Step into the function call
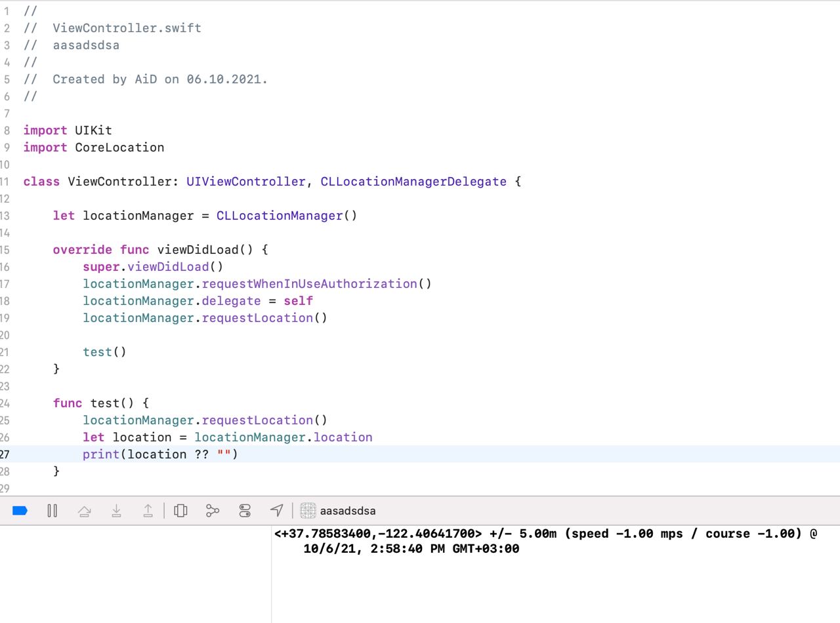This screenshot has width=840, height=623. [x=116, y=510]
